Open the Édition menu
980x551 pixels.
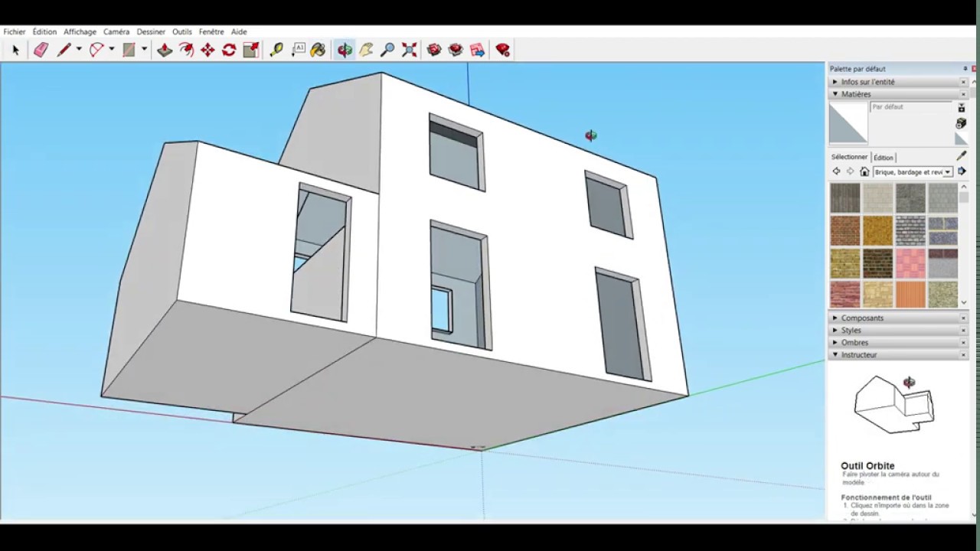pyautogui.click(x=44, y=32)
